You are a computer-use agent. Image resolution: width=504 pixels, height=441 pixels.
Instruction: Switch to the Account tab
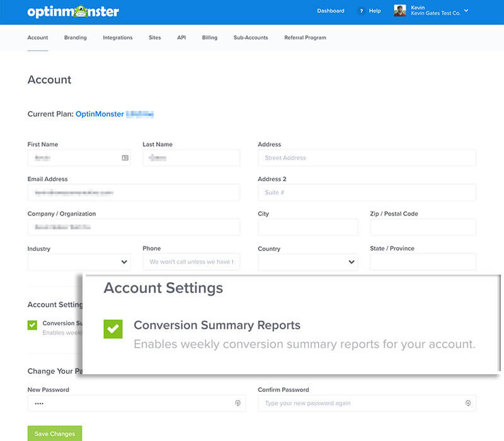tap(38, 38)
